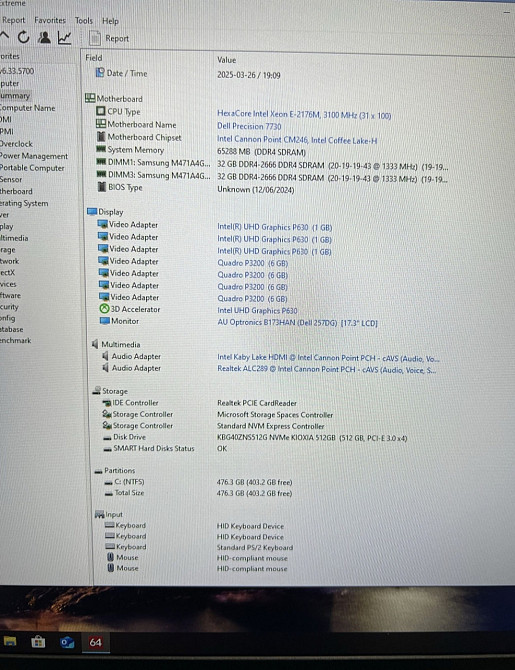Click the Multimedia group speaker icon

95,344
